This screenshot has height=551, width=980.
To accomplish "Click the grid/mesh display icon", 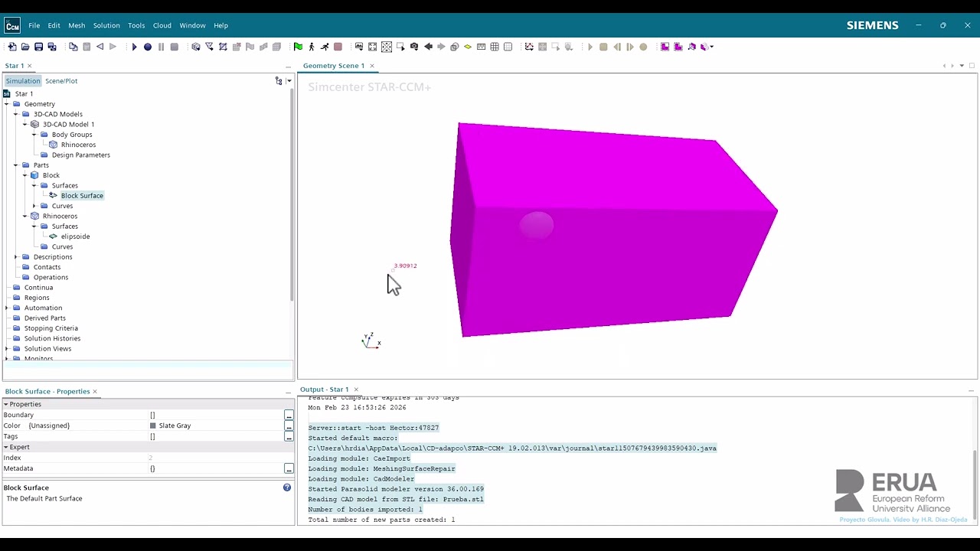I will pos(495,47).
